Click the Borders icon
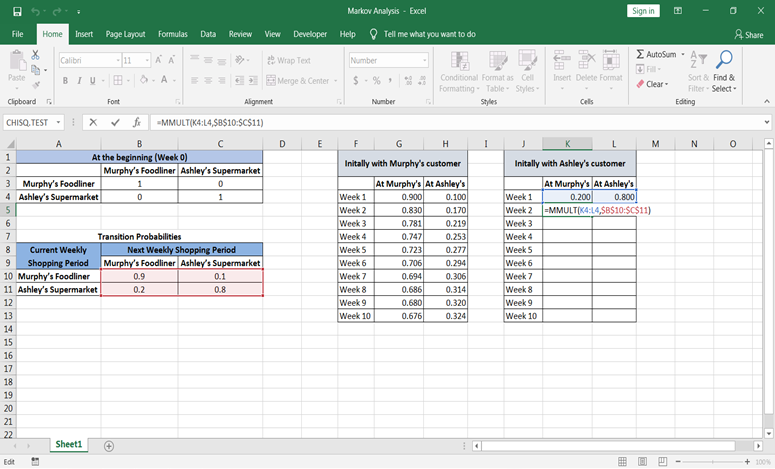Screen dimensions: 775x469 coord(118,80)
